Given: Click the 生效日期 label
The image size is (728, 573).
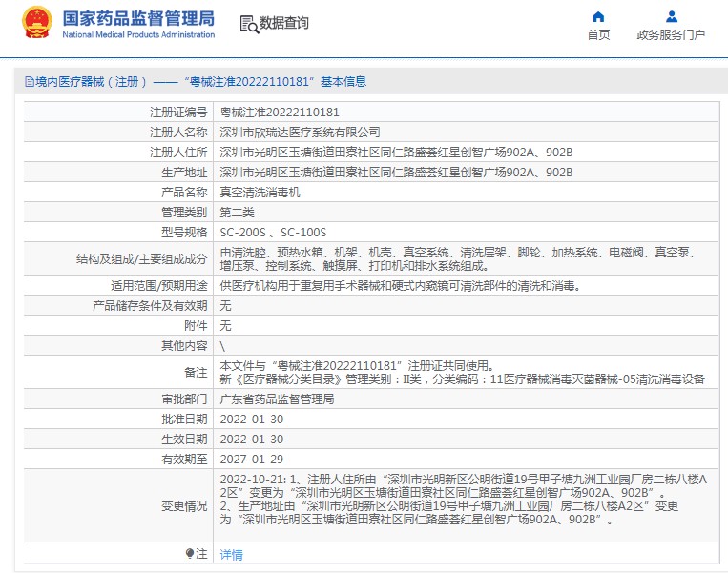Looking at the screenshot, I should [x=184, y=440].
